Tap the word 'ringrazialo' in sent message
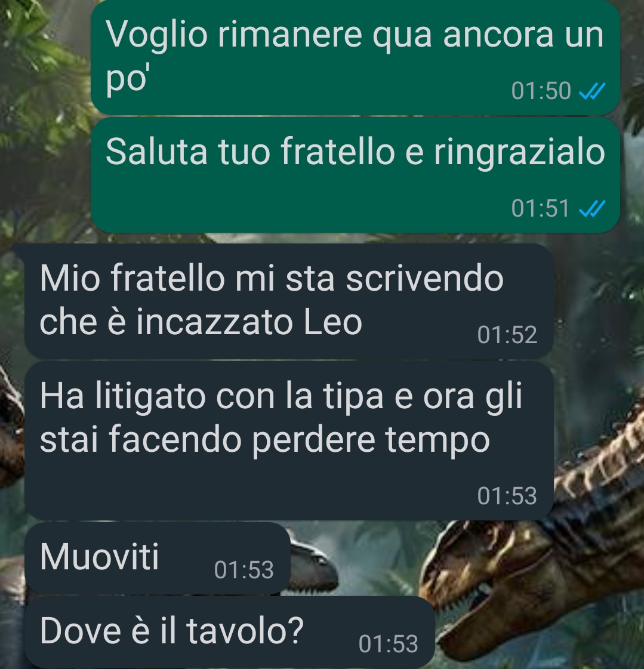The image size is (644, 669). pos(519,153)
